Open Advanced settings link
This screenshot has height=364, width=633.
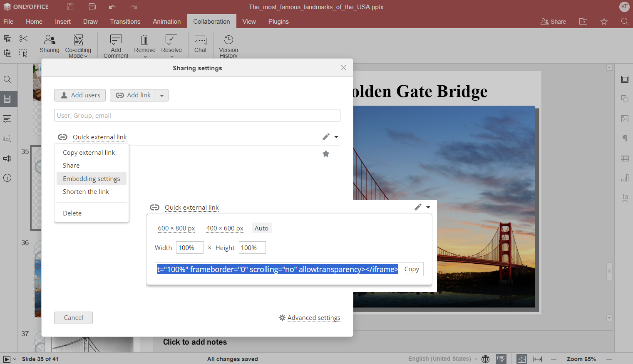coord(313,318)
